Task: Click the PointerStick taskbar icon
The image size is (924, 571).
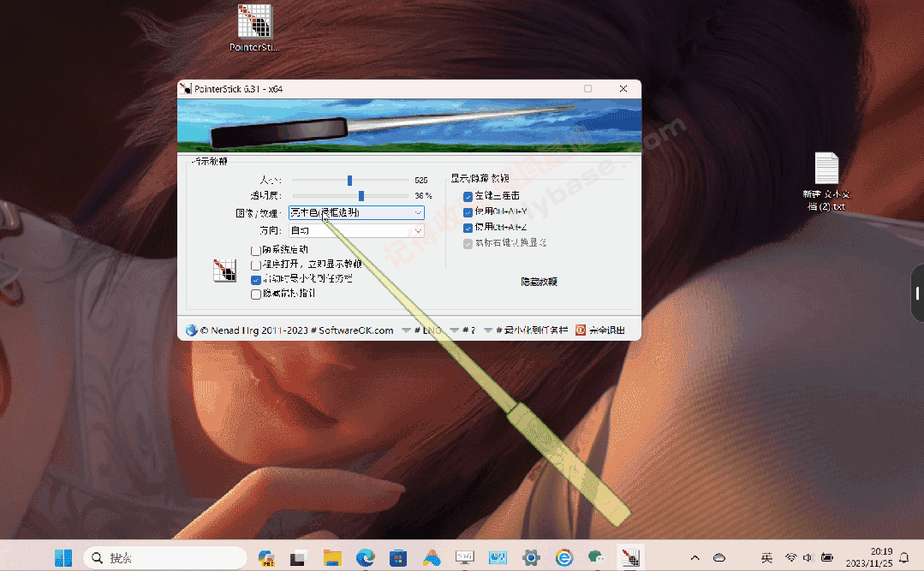Action: pyautogui.click(x=630, y=557)
